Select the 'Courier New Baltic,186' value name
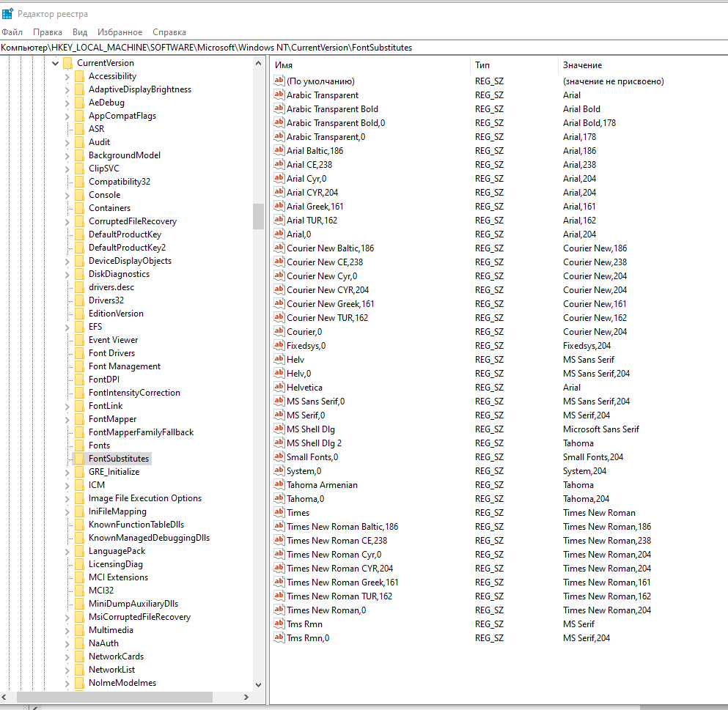The width and height of the screenshot is (728, 710). (x=330, y=248)
